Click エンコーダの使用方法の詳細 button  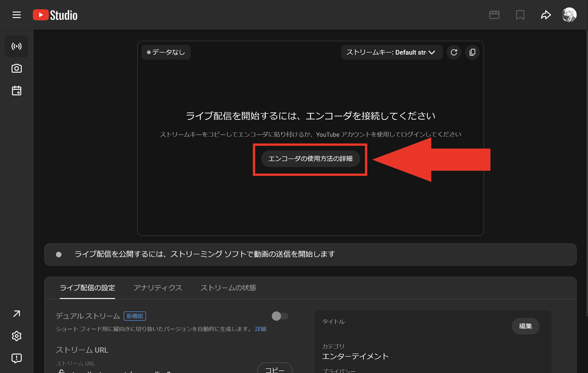click(x=310, y=159)
